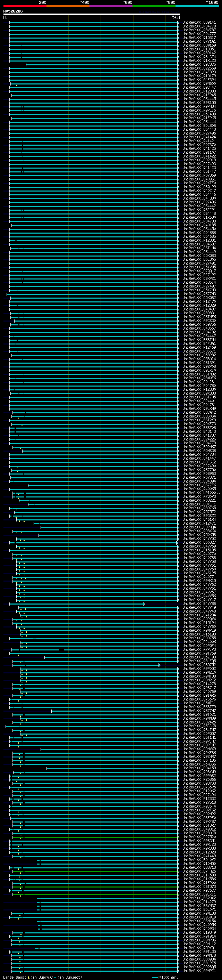Screen dimensions: 222x980
Task: Select UniRef100_A4F3R3 label
Action: (199, 72)
